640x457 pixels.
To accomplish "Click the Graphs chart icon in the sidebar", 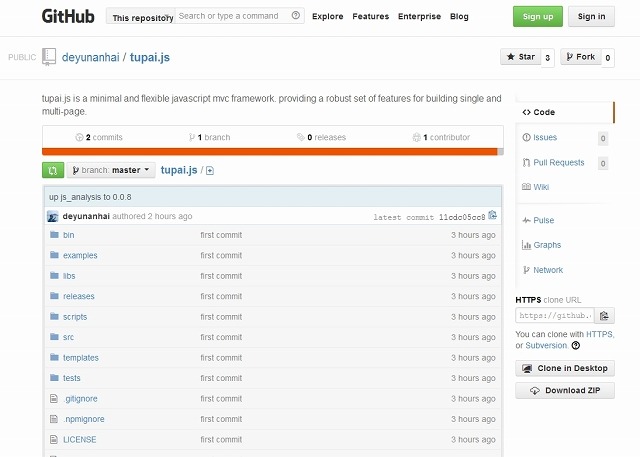I will tap(526, 245).
